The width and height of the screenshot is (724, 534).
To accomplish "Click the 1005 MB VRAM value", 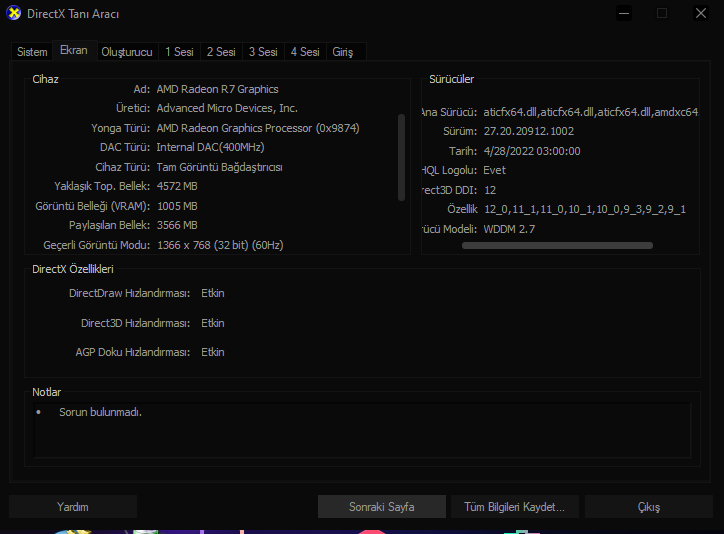I will click(177, 206).
